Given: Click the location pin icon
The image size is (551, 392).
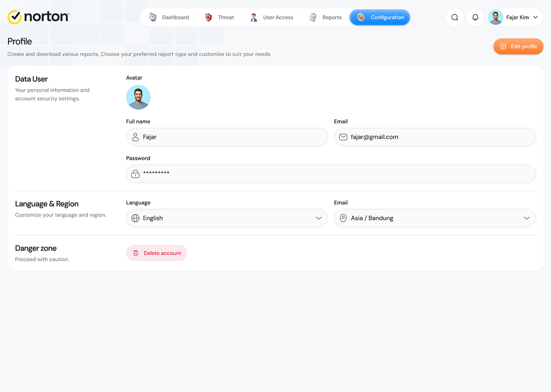Looking at the screenshot, I should point(343,218).
